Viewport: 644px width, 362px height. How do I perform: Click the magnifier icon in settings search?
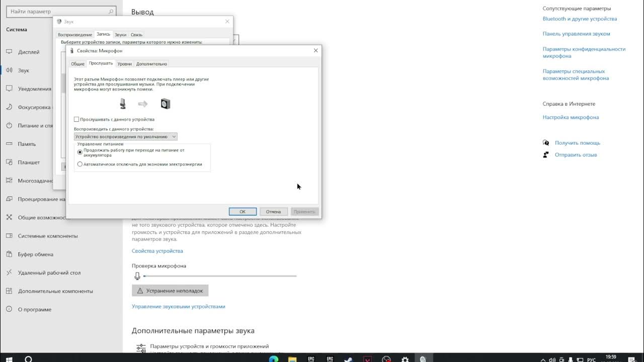coord(111,11)
